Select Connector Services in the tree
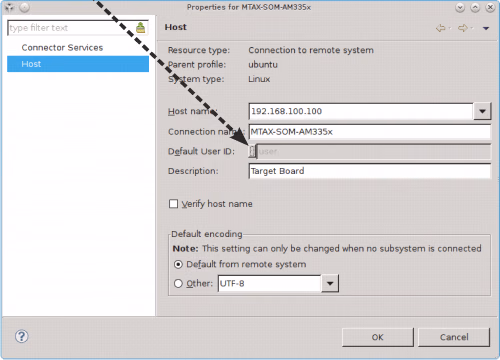 pos(62,48)
